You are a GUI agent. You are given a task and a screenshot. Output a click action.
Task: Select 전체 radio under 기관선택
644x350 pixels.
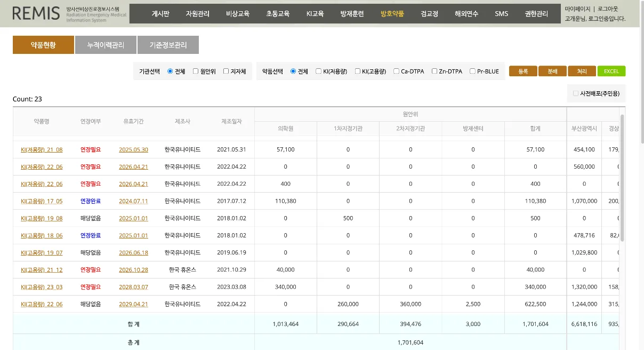click(170, 71)
